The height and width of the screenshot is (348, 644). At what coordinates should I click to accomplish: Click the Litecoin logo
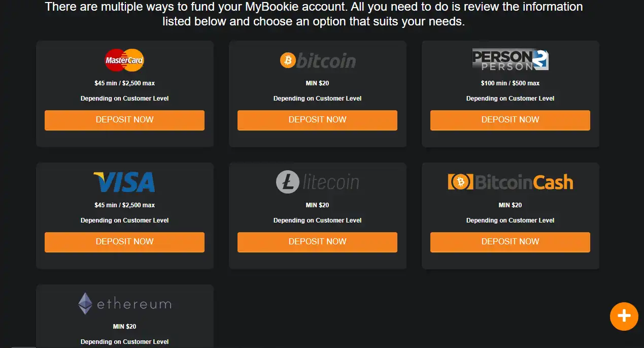[318, 182]
